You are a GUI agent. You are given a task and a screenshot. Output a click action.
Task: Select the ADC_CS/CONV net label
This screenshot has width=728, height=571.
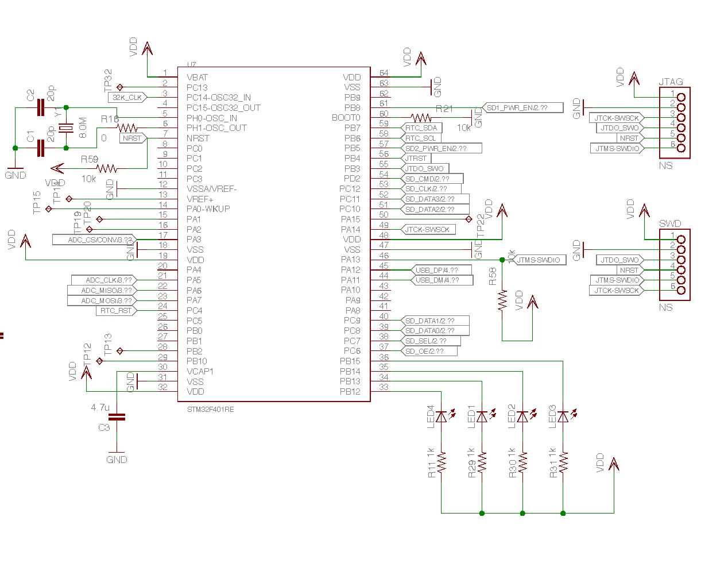(x=95, y=240)
